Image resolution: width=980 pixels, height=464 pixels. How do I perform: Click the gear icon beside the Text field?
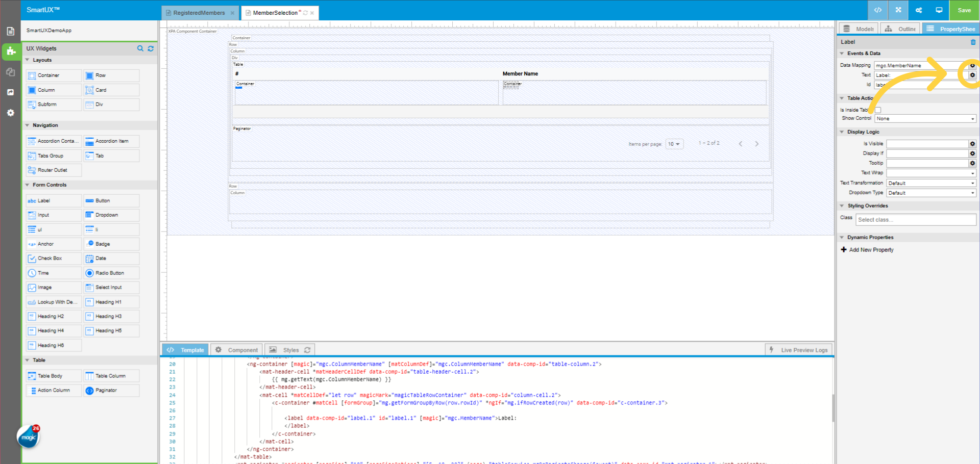tap(972, 75)
